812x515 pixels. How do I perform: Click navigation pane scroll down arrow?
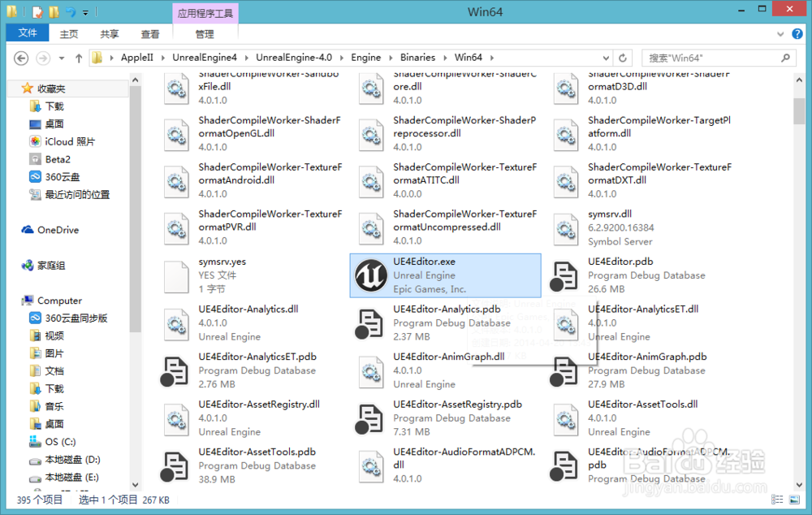pos(135,485)
